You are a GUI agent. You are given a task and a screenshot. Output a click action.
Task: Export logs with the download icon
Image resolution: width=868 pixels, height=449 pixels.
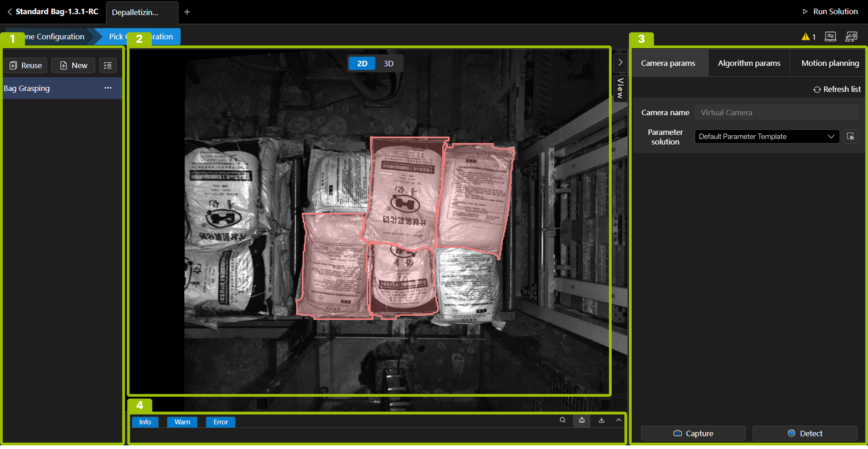coord(601,420)
